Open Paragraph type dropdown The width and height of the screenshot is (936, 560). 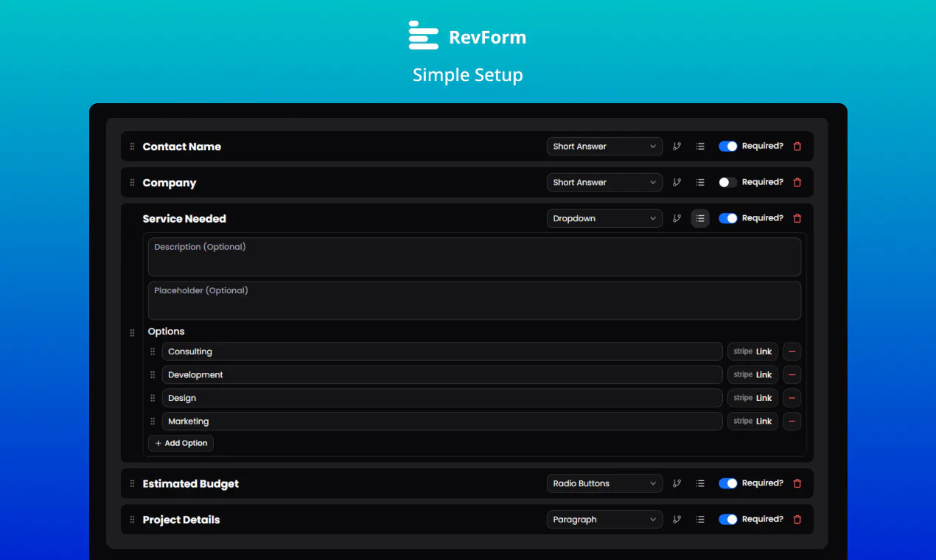click(604, 520)
